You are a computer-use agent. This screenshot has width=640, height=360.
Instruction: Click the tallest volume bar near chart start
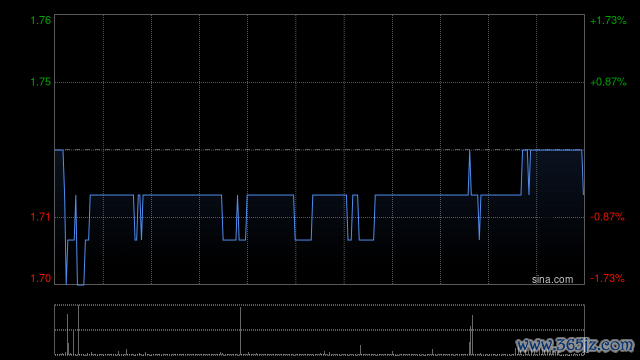click(x=78, y=330)
